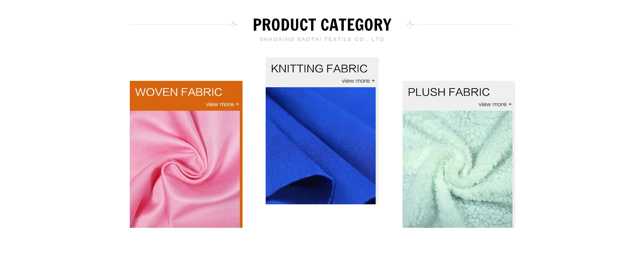This screenshot has height=259, width=644.
Task: Click the plus sign in Plush Fabric card
Action: [510, 104]
